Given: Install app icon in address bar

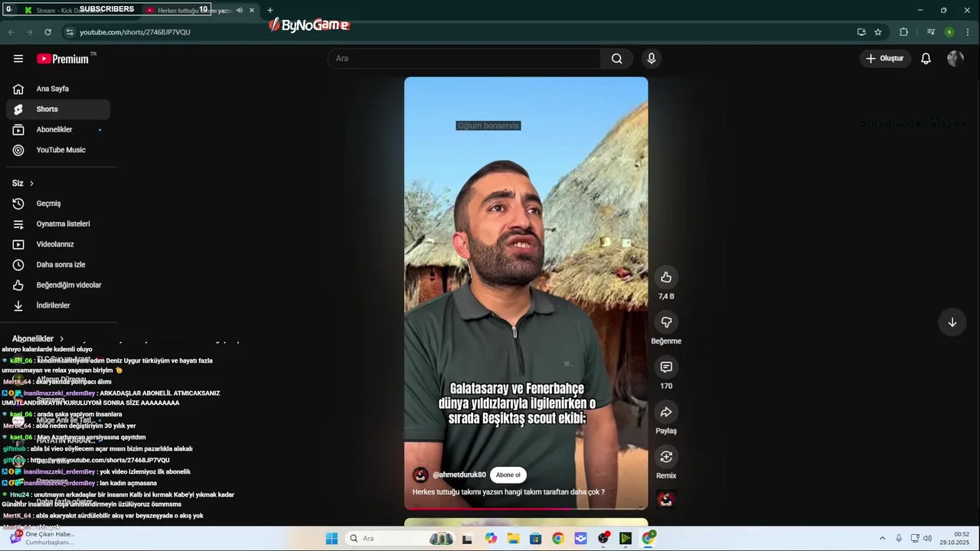Looking at the screenshot, I should tap(861, 32).
